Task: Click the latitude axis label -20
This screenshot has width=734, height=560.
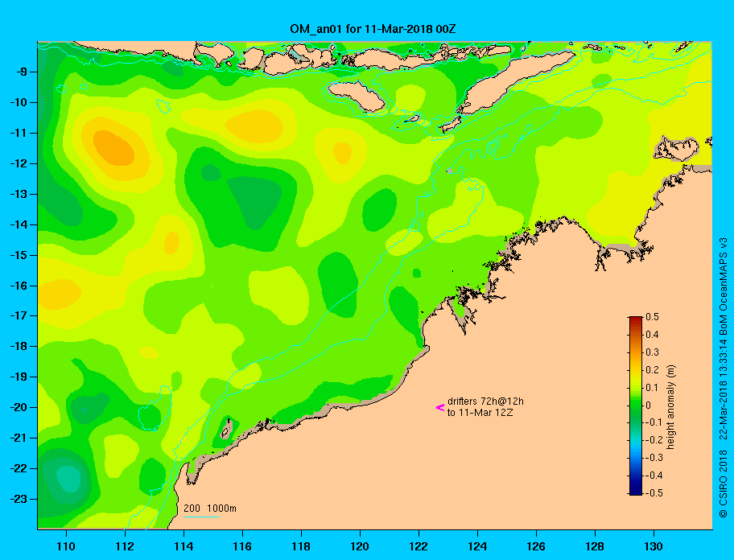Action: coord(19,407)
